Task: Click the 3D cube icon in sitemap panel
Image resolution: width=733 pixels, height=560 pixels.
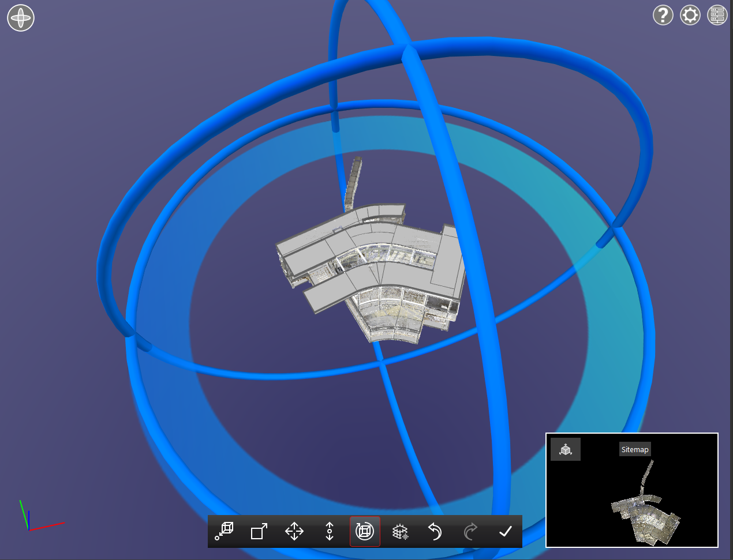Action: click(566, 449)
